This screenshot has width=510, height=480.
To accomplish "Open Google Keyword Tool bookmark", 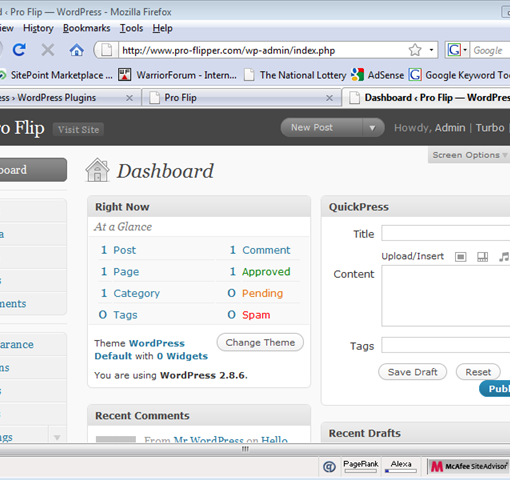I will click(459, 75).
